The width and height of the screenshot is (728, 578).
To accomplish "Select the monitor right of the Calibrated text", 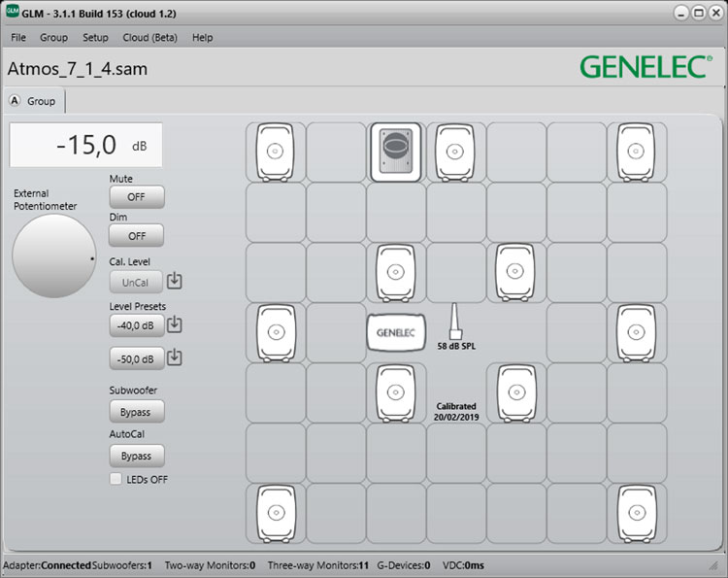I will pos(516,393).
